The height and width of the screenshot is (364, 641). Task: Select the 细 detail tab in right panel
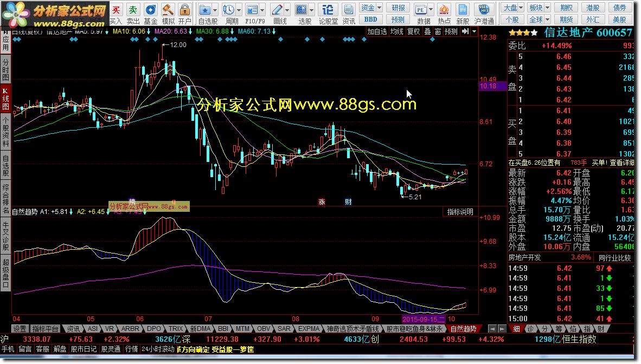coord(516,329)
